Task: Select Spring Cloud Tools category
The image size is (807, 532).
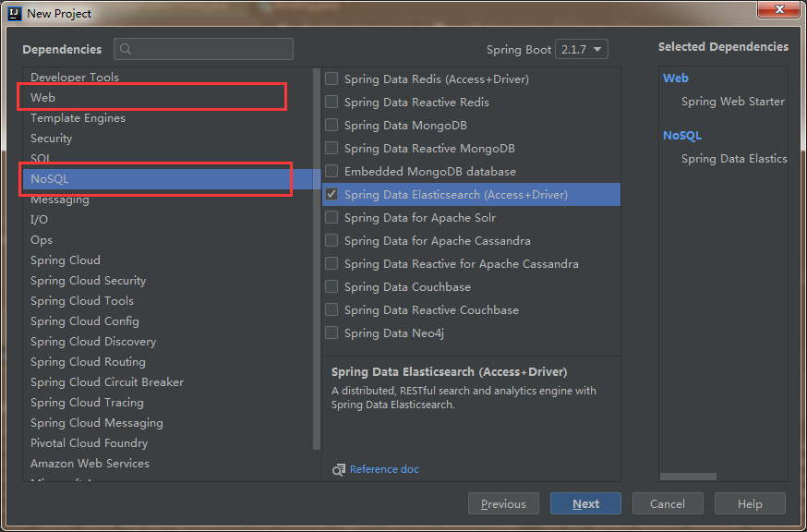Action: (x=168, y=301)
